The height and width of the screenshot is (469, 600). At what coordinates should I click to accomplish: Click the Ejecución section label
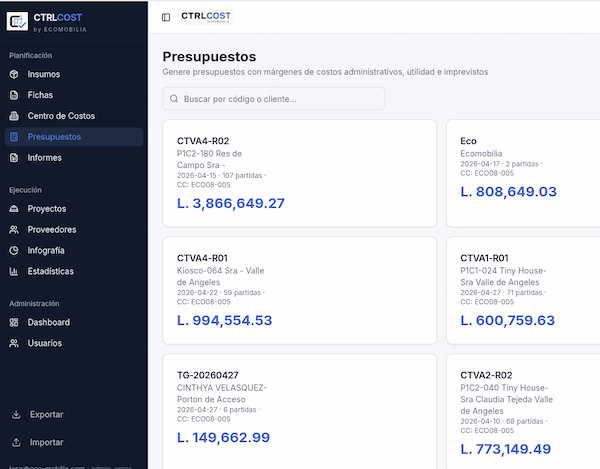pyautogui.click(x=26, y=190)
